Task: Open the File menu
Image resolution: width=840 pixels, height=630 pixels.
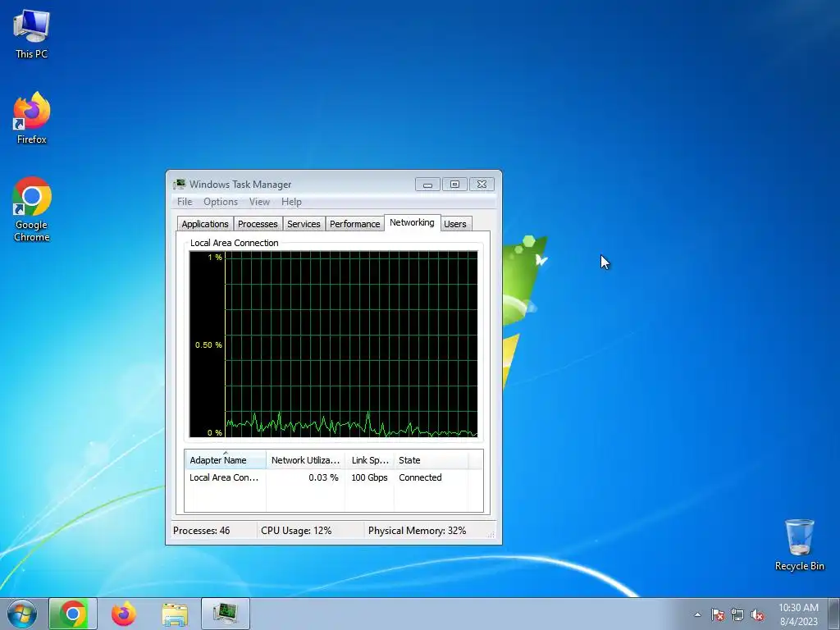Action: (x=185, y=202)
